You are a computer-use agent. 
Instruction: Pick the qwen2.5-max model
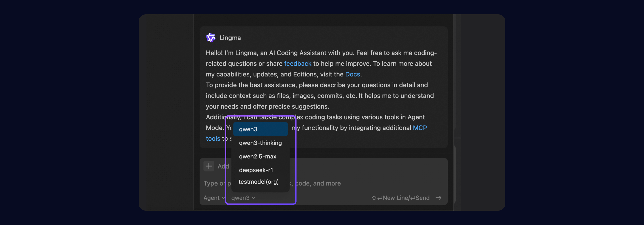[x=260, y=156]
